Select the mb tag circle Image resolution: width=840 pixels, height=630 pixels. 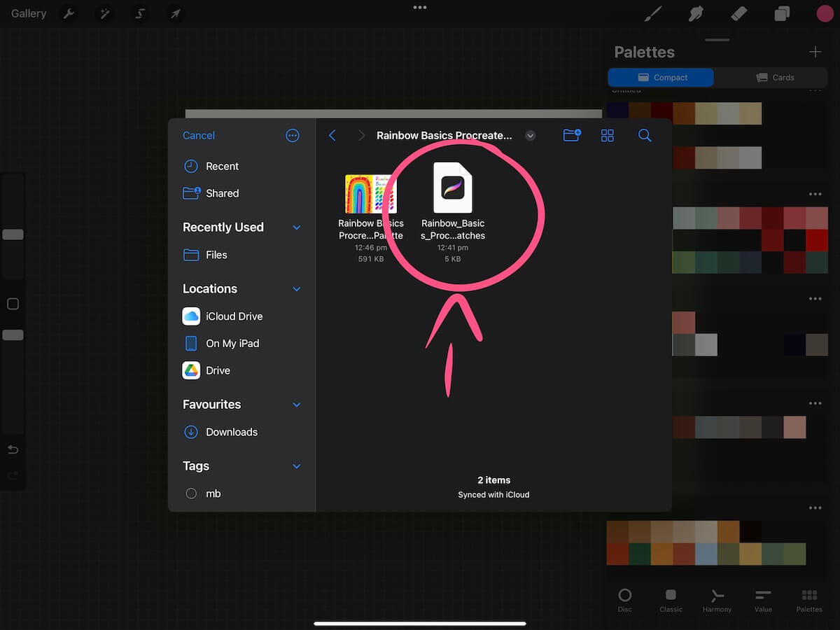pos(190,493)
